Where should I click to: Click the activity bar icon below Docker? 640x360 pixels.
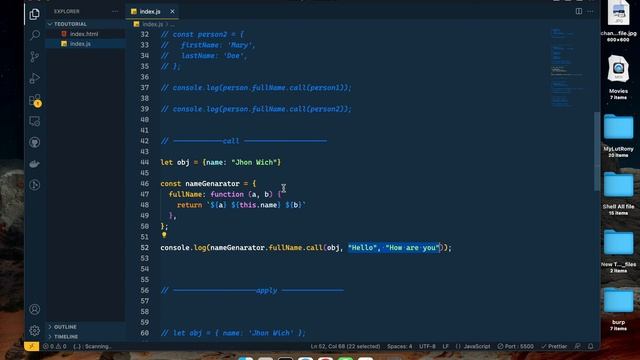pyautogui.click(x=35, y=185)
